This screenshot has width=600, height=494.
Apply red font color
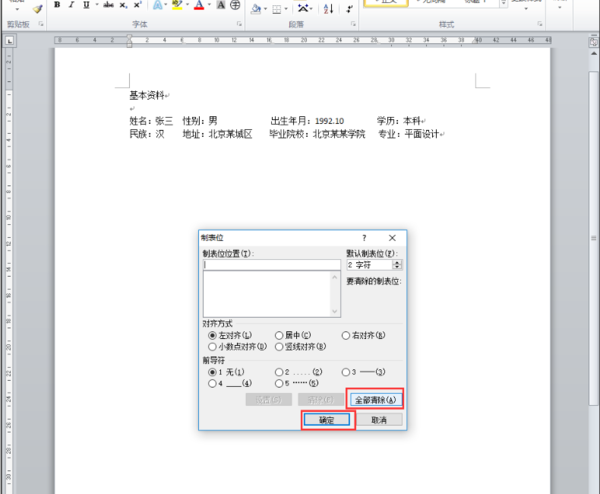click(199, 5)
